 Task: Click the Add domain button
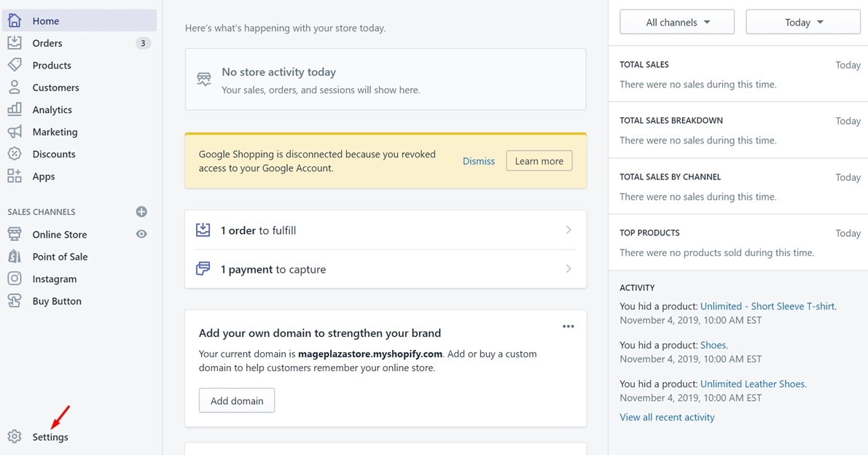(237, 400)
